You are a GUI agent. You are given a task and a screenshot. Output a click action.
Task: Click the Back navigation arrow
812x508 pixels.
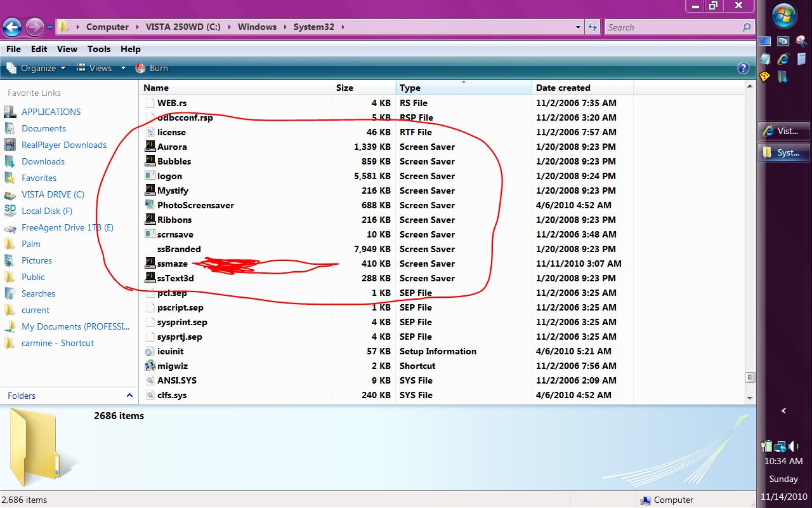tap(13, 27)
